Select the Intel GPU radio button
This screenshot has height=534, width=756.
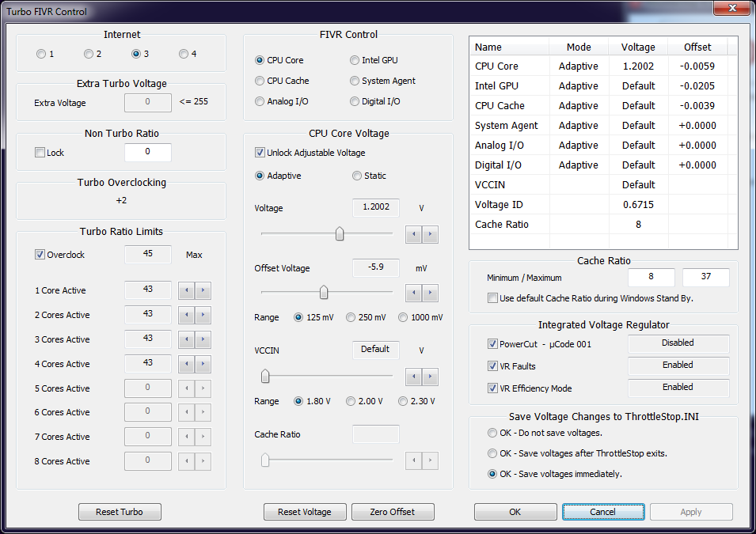(355, 60)
